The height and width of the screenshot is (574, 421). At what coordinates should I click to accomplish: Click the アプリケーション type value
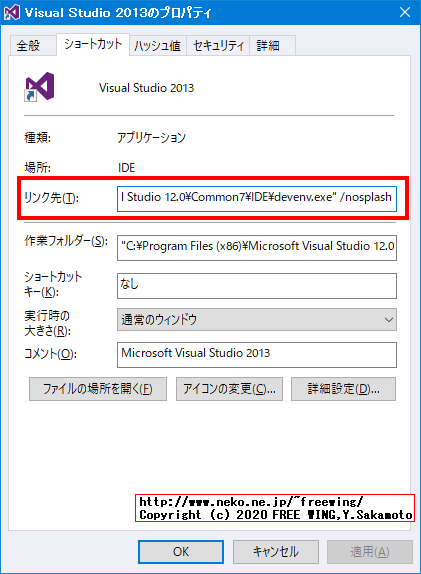coord(152,138)
